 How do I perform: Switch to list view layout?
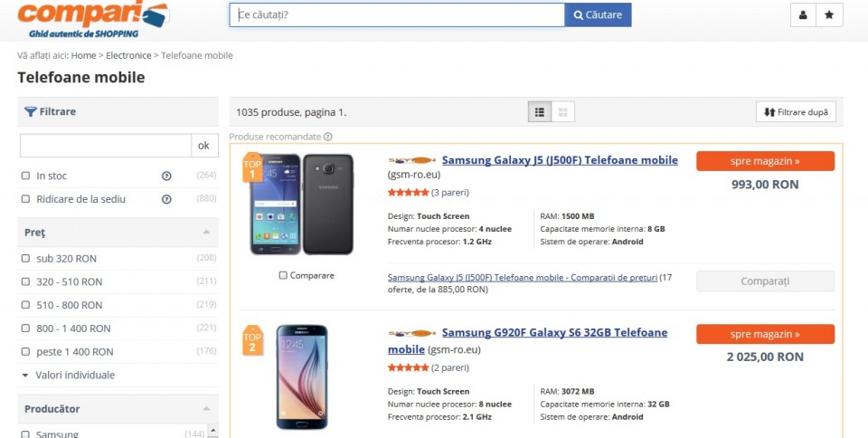pos(540,112)
